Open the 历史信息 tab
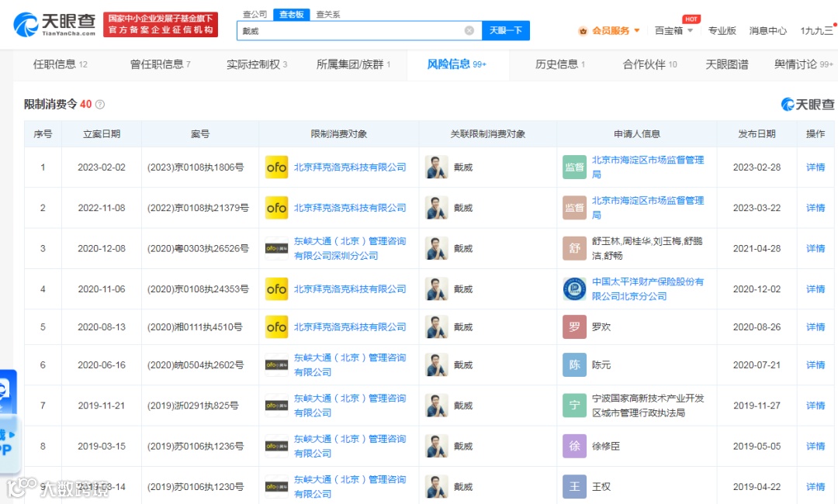This screenshot has width=838, height=504. pos(559,64)
